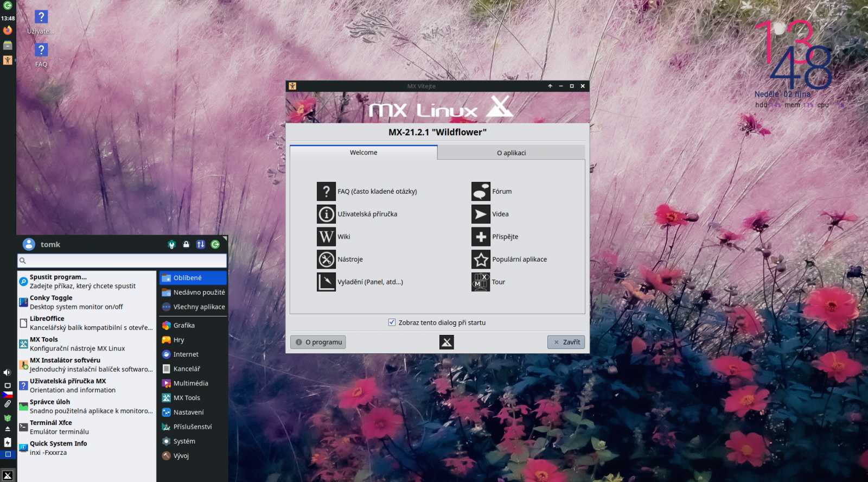Viewport: 868px width, 482px height.
Task: Click the MX start menu button
Action: coord(8,475)
